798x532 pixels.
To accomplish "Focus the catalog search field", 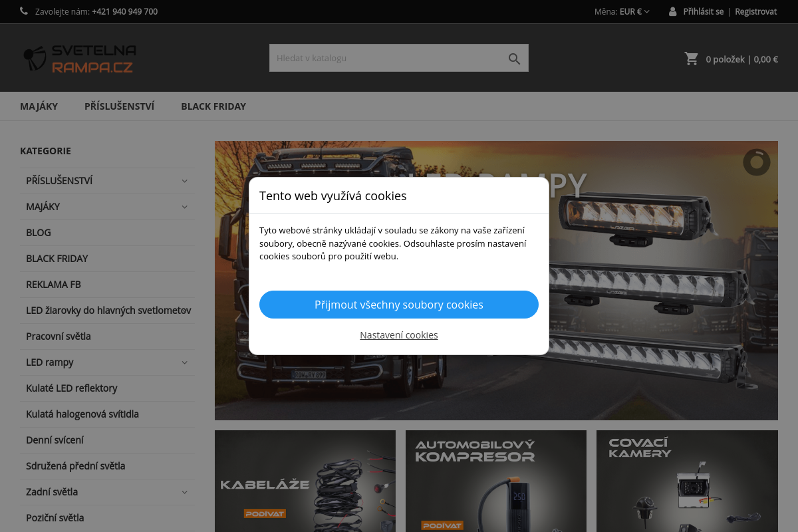I will tap(384, 59).
